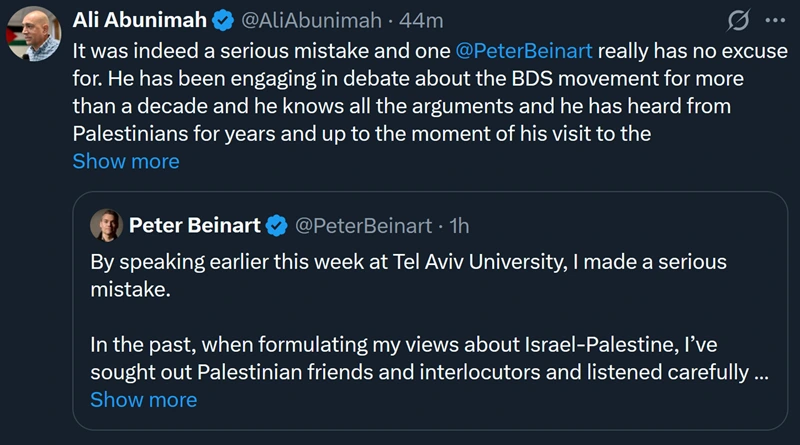
Task: Click the Peter Beinart name in quoted tweet
Action: (x=193, y=226)
